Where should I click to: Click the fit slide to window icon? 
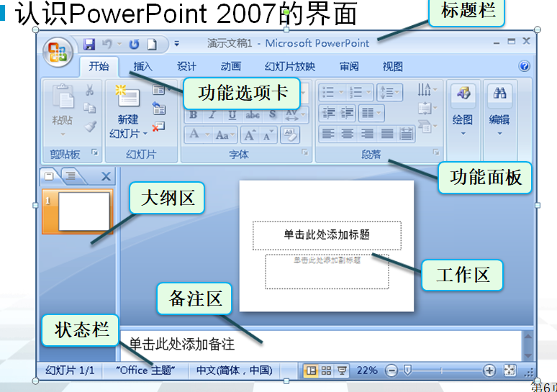pyautogui.click(x=510, y=370)
